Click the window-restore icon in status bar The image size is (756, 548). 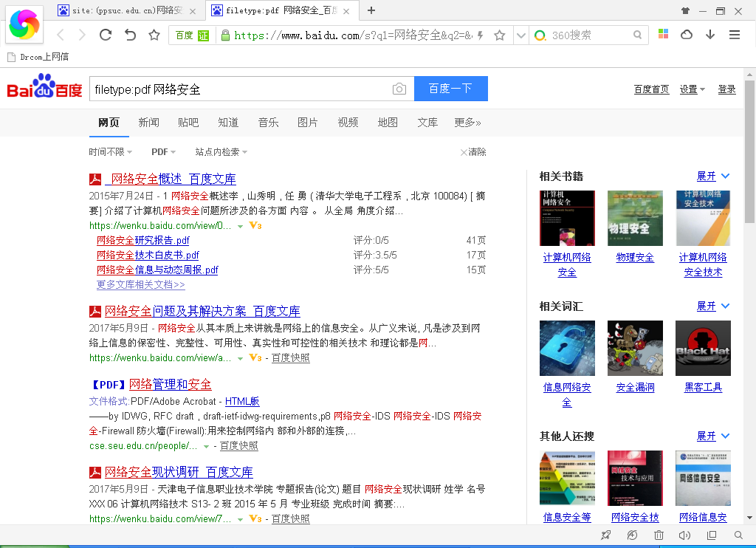pos(712,535)
